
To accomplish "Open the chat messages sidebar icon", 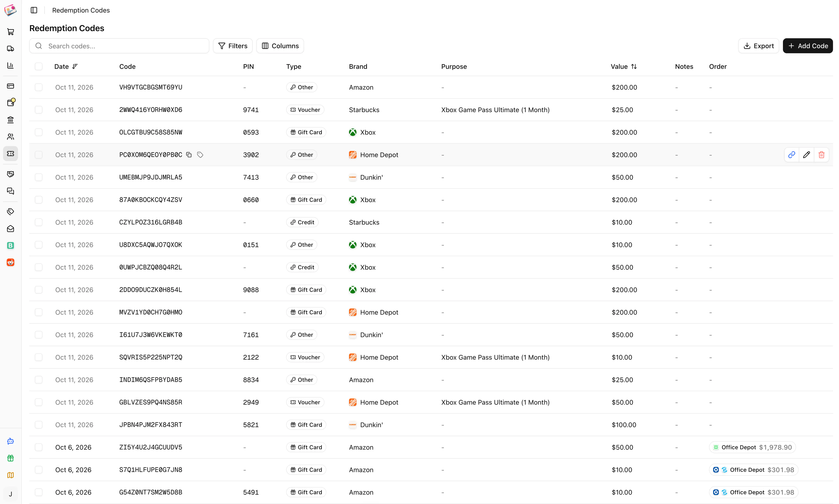I will coord(10,191).
